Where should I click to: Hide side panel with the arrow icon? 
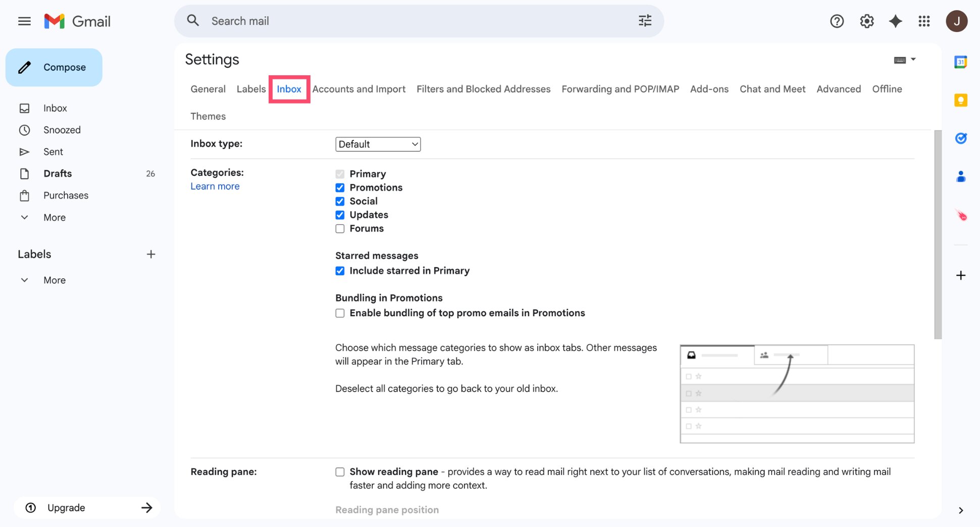click(960, 510)
